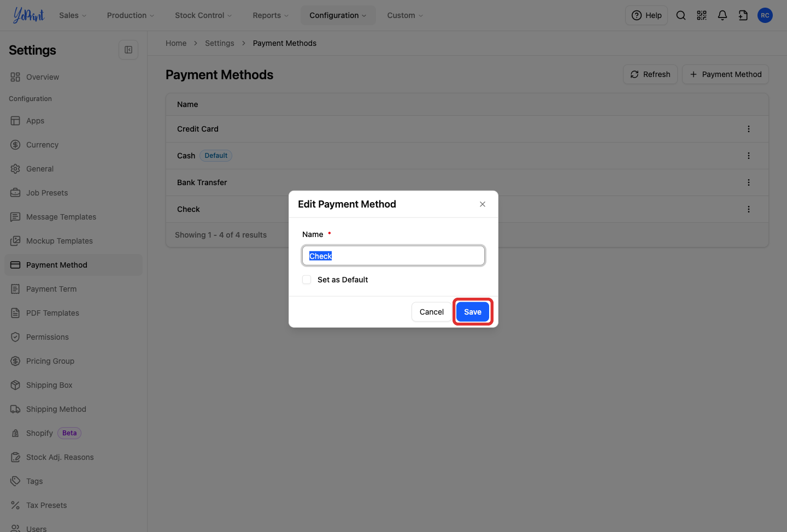Open options menu for Check row
The height and width of the screenshot is (532, 787).
point(749,209)
